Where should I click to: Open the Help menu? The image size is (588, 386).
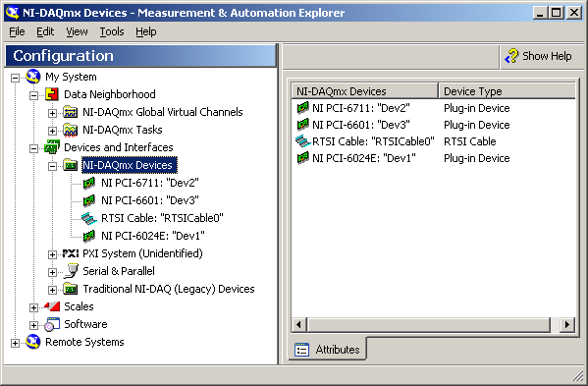tap(146, 31)
